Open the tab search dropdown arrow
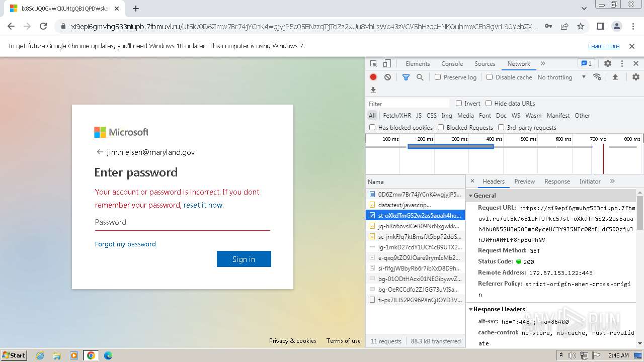Image resolution: width=644 pixels, height=362 pixels. (x=584, y=9)
